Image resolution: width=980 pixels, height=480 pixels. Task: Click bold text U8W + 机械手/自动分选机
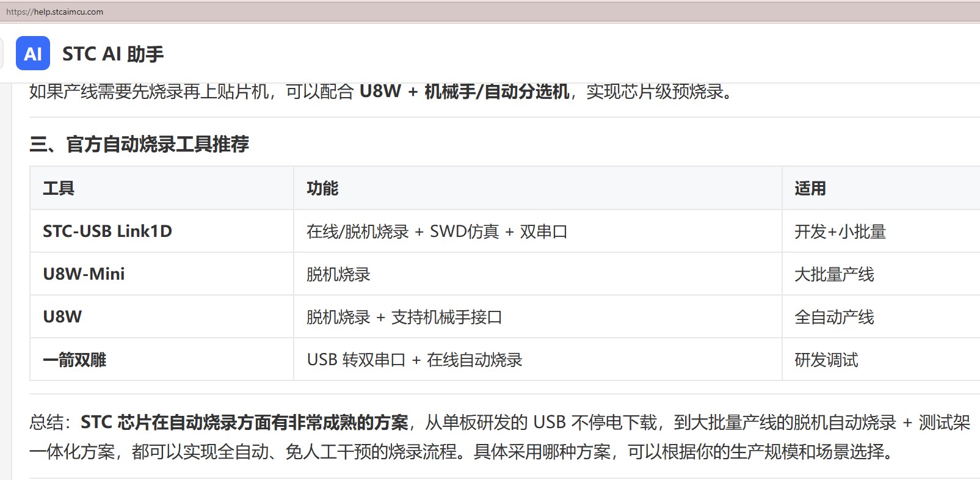tap(464, 92)
